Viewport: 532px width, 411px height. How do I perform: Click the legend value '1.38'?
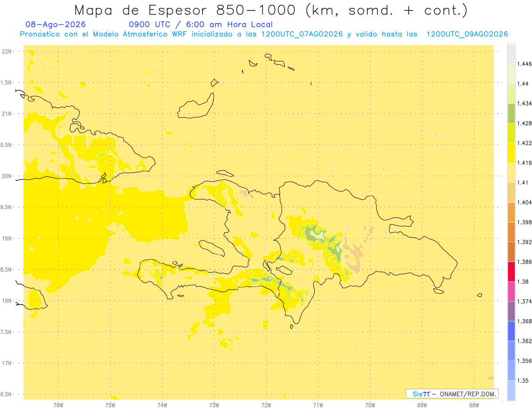523,282
